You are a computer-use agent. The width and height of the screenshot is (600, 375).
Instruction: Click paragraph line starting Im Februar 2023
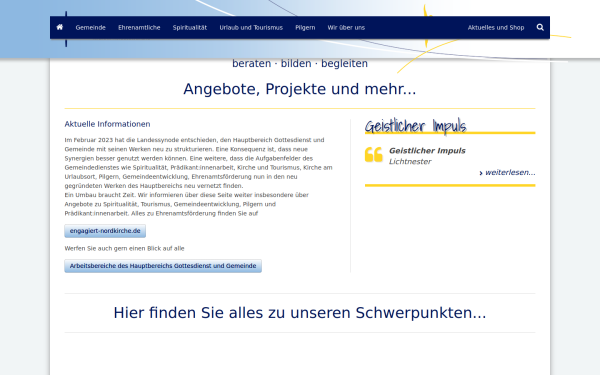point(194,140)
